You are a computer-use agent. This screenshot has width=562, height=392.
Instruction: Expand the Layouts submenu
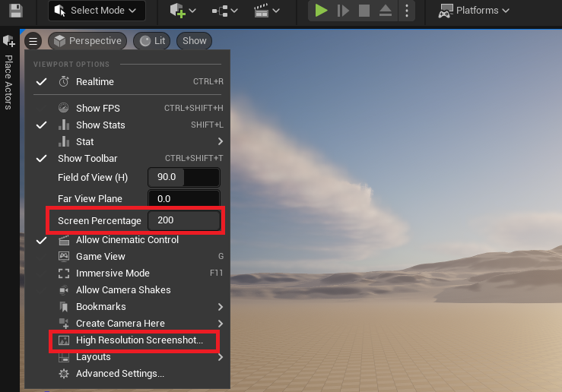click(127, 357)
